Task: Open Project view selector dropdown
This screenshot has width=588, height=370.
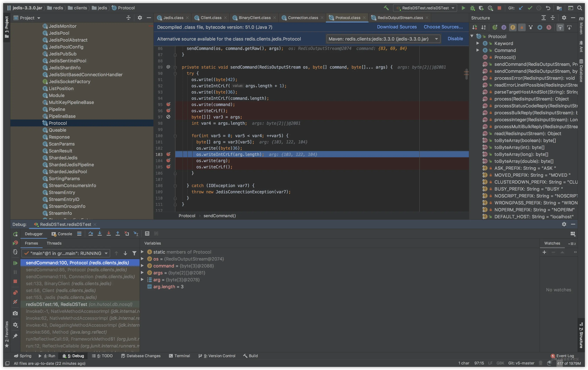Action: (x=27, y=18)
